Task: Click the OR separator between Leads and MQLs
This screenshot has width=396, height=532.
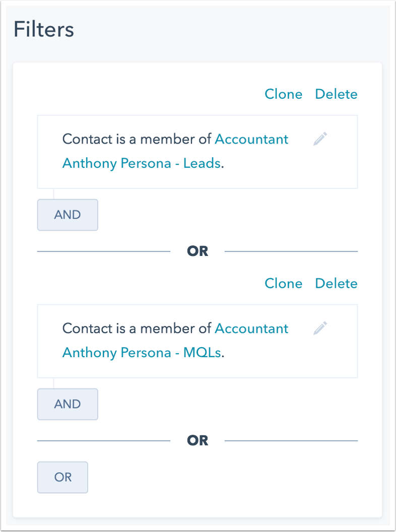Action: pos(197,251)
